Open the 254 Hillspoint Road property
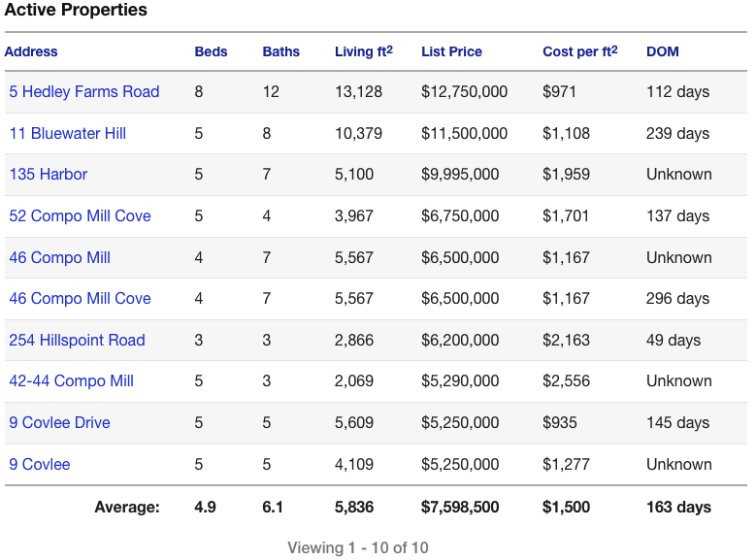 click(x=78, y=341)
